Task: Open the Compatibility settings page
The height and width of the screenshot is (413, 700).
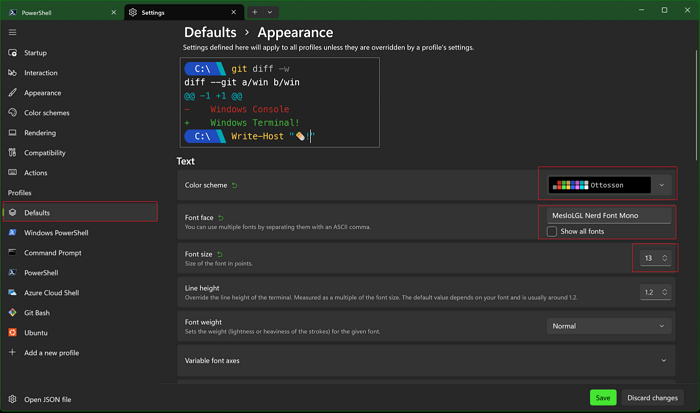Action: tap(80, 153)
